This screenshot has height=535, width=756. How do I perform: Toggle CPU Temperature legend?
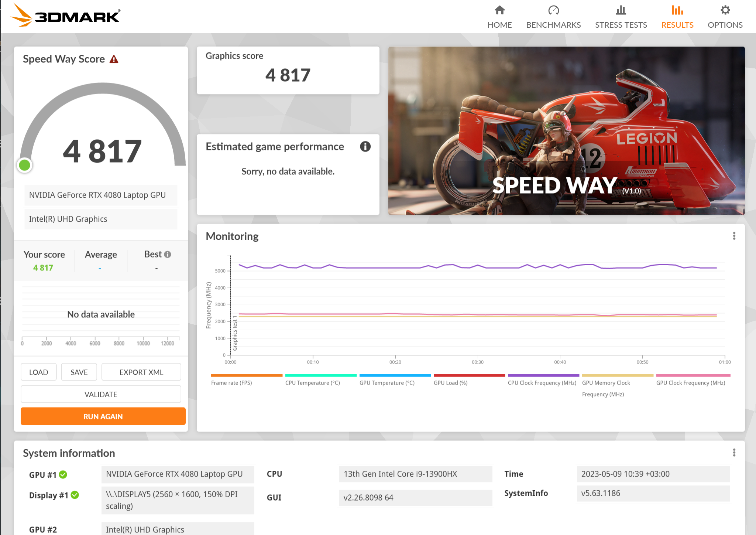(321, 380)
